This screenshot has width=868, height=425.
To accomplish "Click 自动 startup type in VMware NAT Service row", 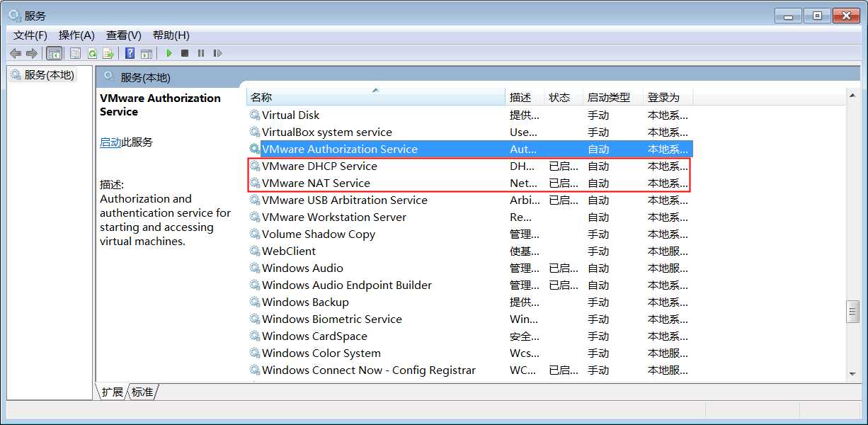I will tap(598, 183).
